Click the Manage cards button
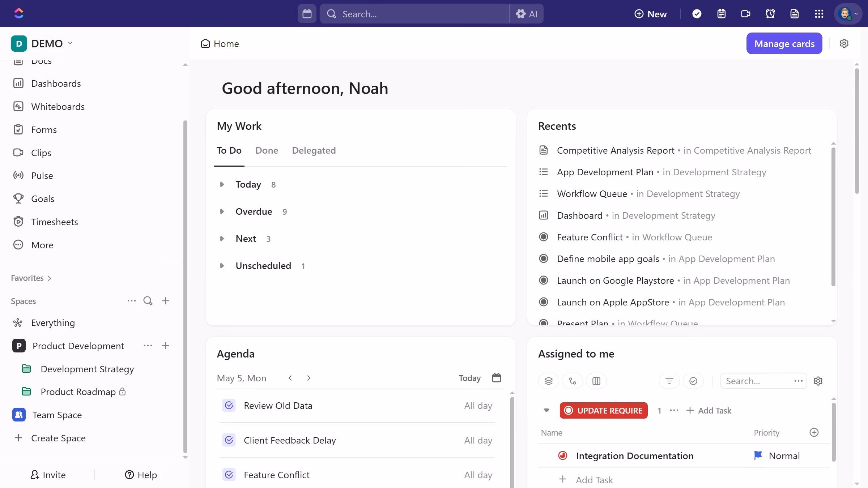 [784, 43]
